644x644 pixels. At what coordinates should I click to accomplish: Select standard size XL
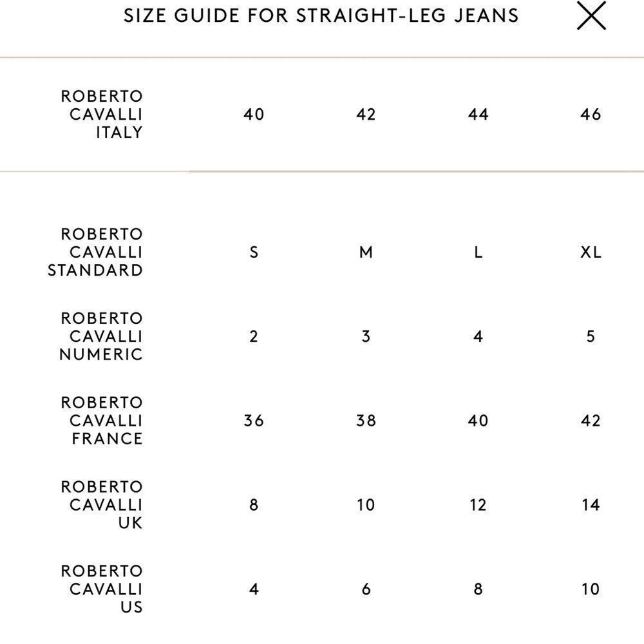(589, 252)
